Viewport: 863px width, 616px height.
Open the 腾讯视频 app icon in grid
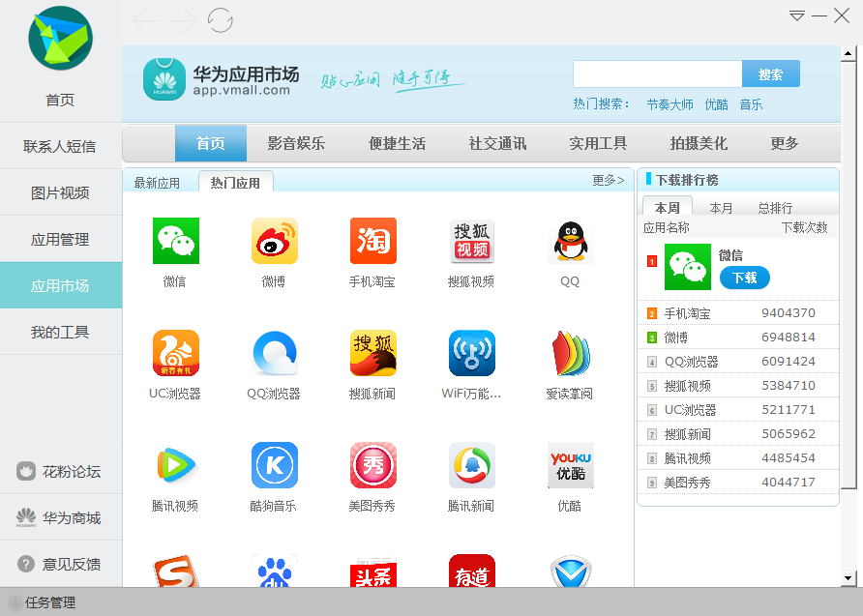175,465
